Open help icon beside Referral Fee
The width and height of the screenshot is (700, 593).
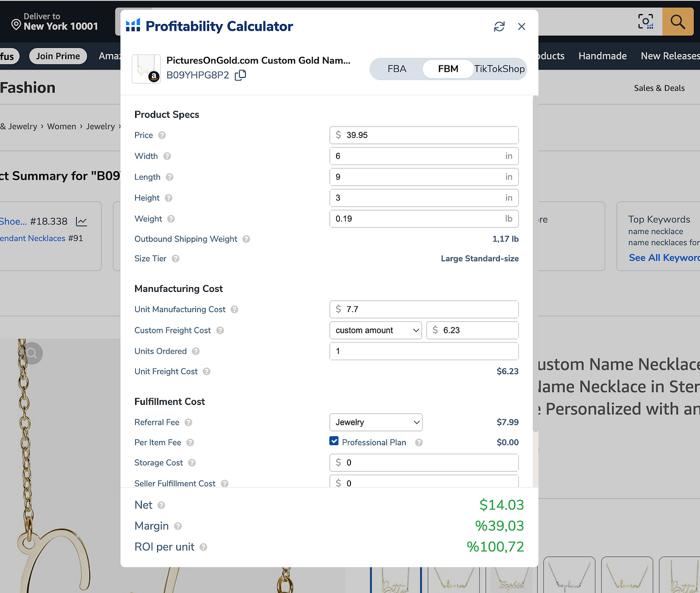[x=188, y=422]
